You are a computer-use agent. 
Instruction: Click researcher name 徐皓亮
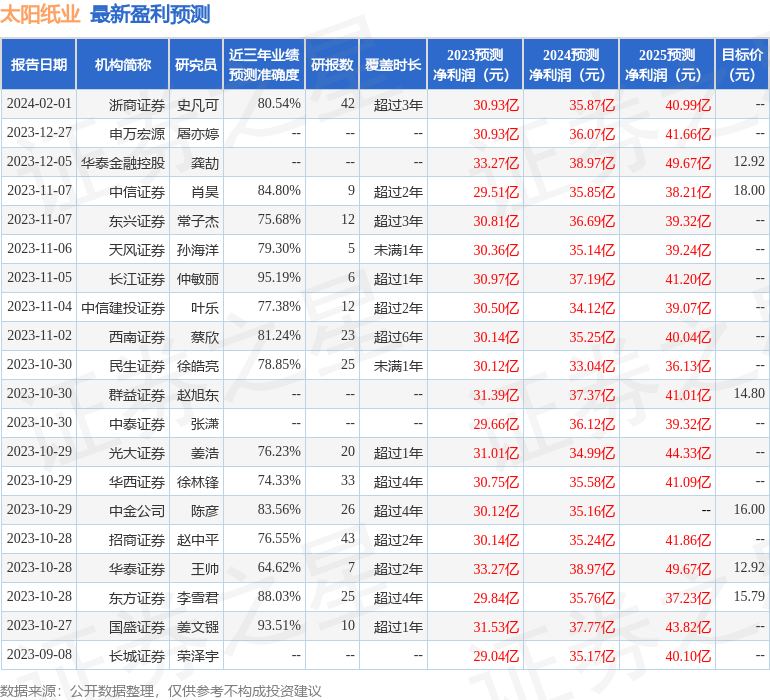tap(198, 366)
